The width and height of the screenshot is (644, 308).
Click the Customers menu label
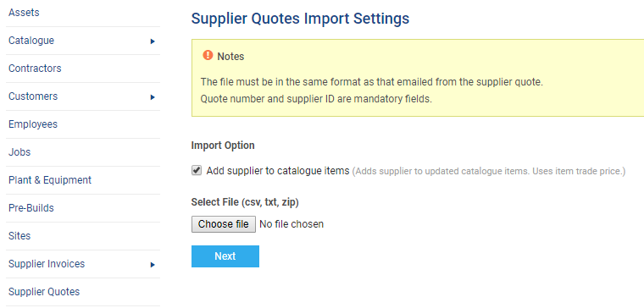pyautogui.click(x=33, y=96)
